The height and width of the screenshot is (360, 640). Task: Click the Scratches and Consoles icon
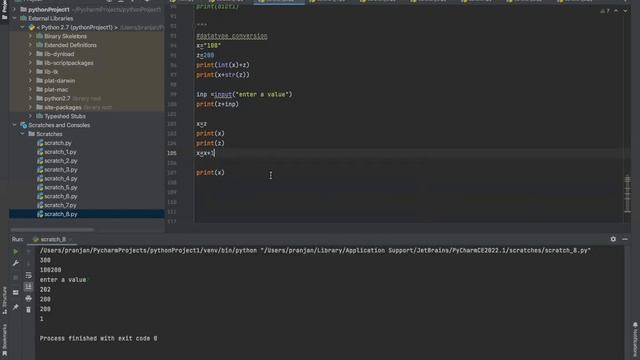point(24,125)
